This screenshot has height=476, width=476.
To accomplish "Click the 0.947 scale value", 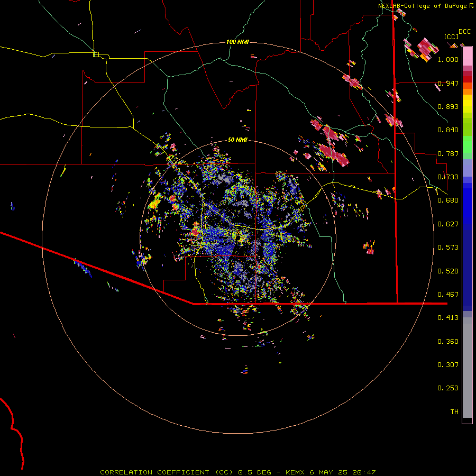I will pyautogui.click(x=448, y=83).
